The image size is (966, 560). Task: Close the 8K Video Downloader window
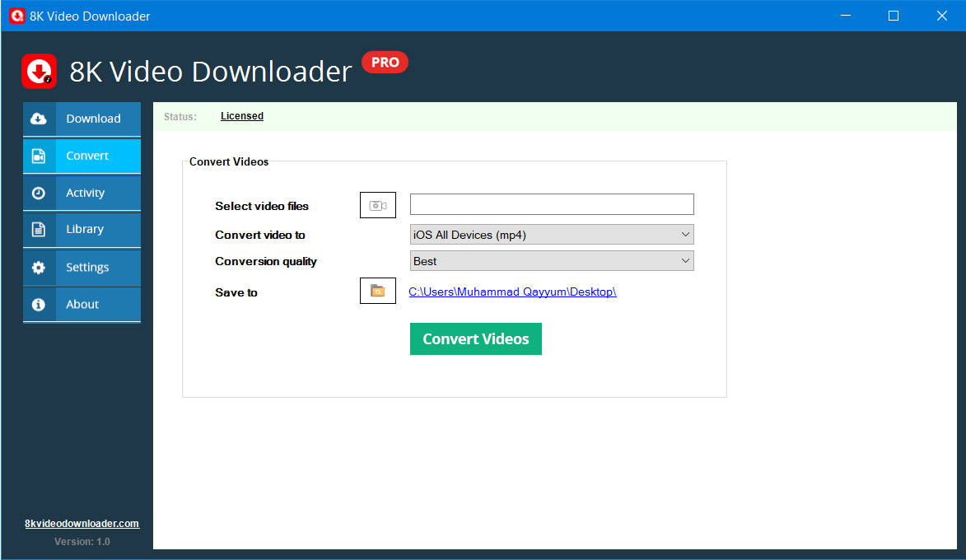[941, 16]
